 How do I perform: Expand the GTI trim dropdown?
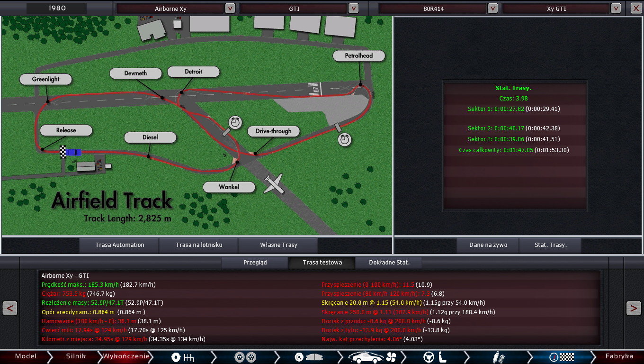pos(353,9)
